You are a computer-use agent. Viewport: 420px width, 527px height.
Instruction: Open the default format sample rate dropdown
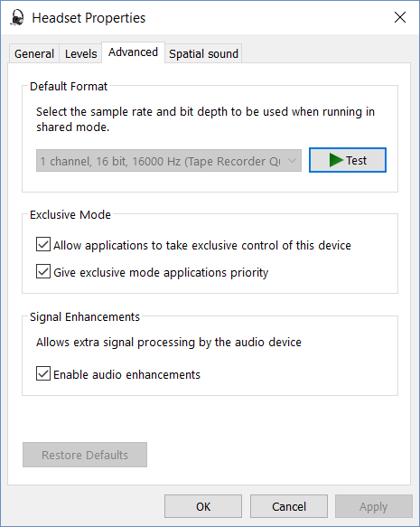169,161
